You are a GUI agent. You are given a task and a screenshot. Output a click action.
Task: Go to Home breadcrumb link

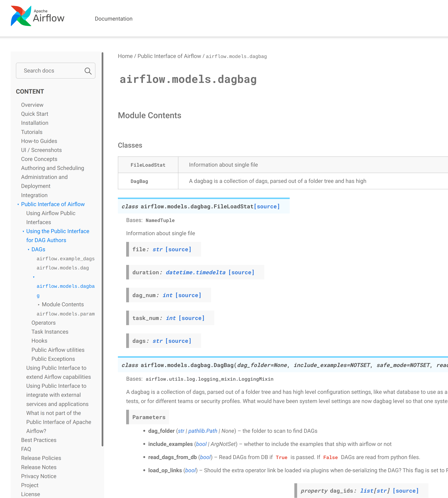(125, 56)
